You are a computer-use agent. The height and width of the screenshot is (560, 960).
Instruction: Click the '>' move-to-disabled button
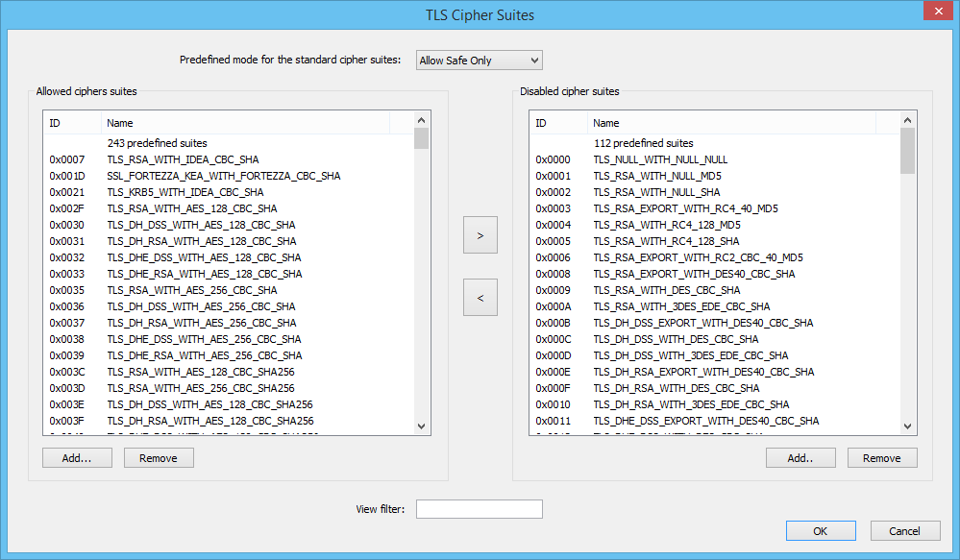point(480,235)
